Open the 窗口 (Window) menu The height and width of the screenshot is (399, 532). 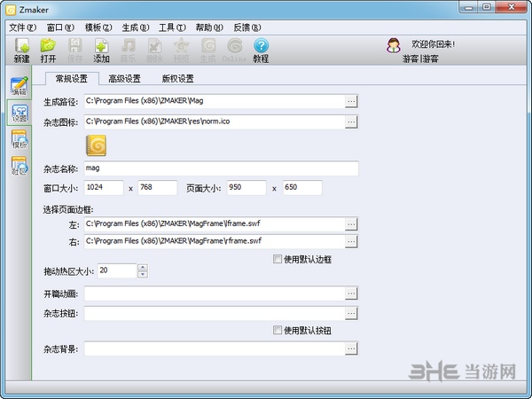[60, 27]
